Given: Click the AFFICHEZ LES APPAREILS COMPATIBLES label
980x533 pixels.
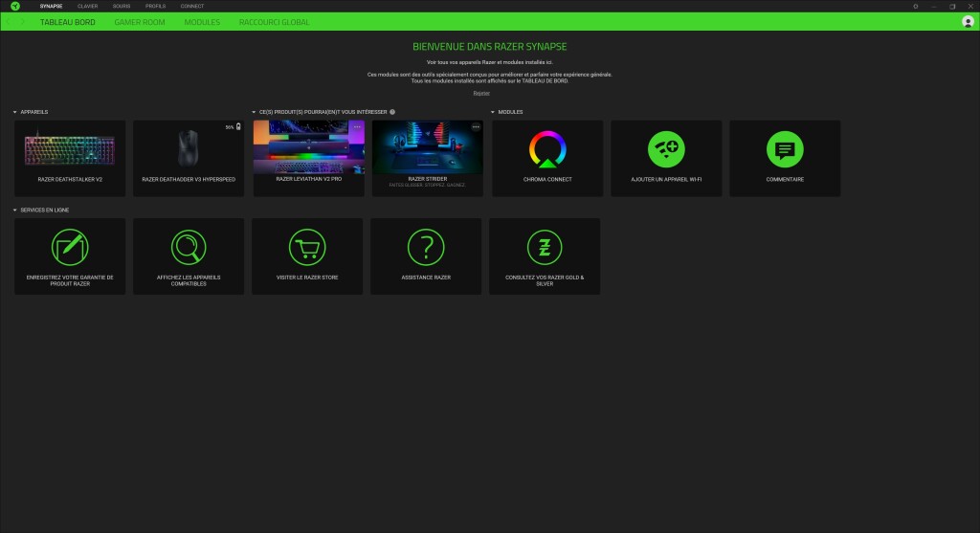Looking at the screenshot, I should [189, 280].
